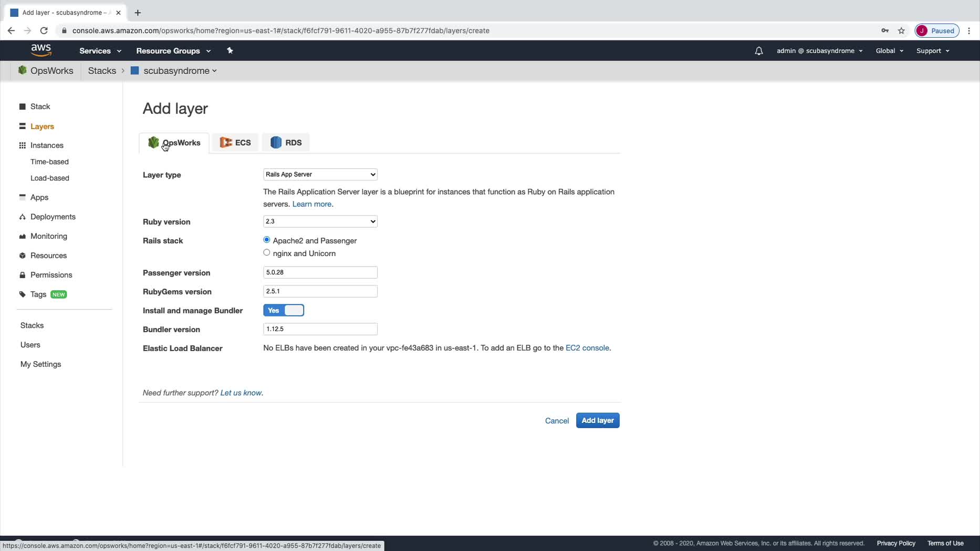980x551 pixels.
Task: Click the blue scubasyndrome stack square icon
Action: [x=135, y=70]
